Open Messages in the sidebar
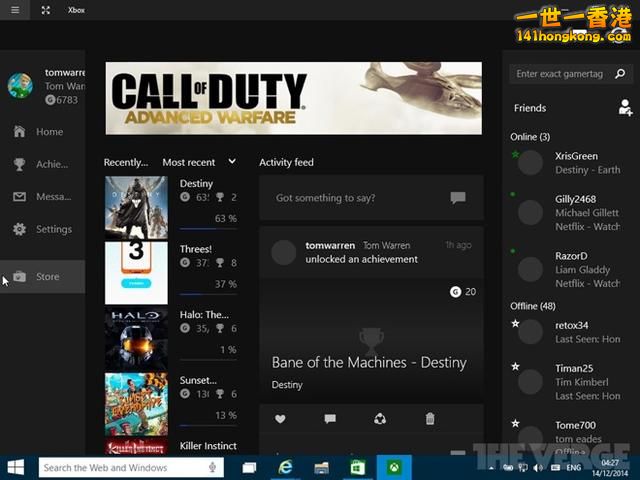The height and width of the screenshot is (480, 640). point(42,197)
